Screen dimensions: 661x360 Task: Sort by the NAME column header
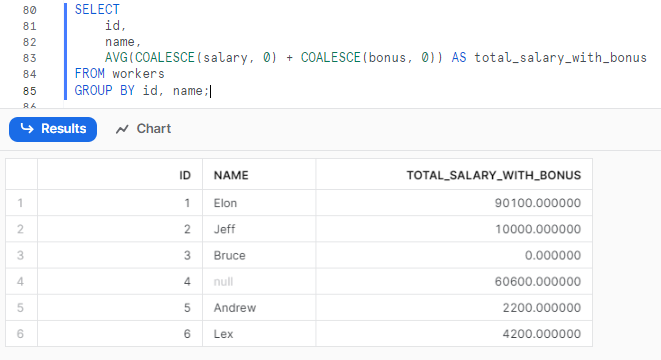pos(259,175)
